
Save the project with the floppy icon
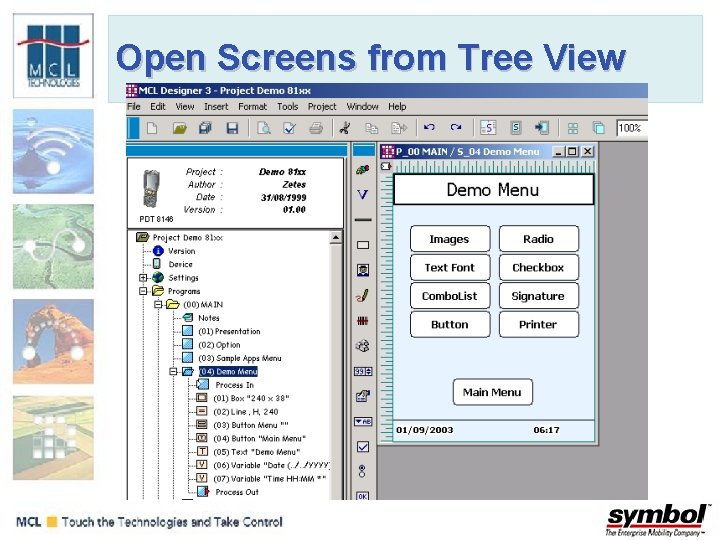[232, 128]
